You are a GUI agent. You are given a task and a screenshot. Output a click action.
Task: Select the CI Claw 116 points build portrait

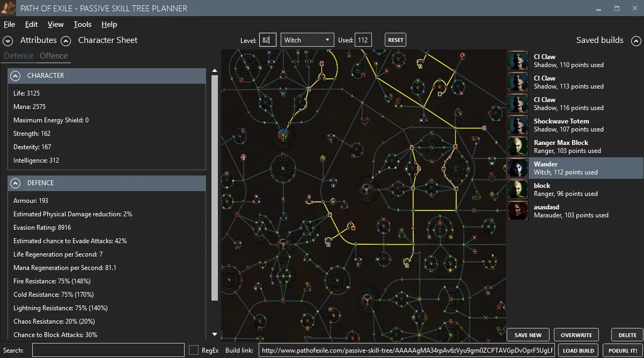tap(518, 104)
